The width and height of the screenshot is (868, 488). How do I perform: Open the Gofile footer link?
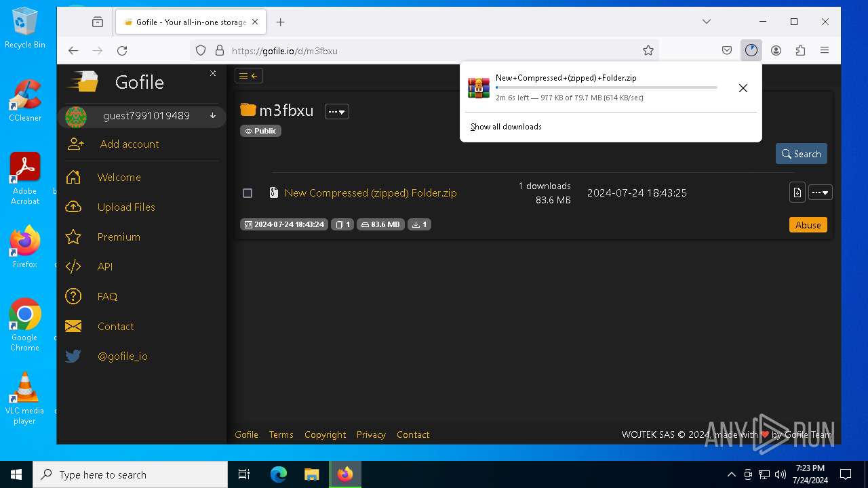pos(246,434)
